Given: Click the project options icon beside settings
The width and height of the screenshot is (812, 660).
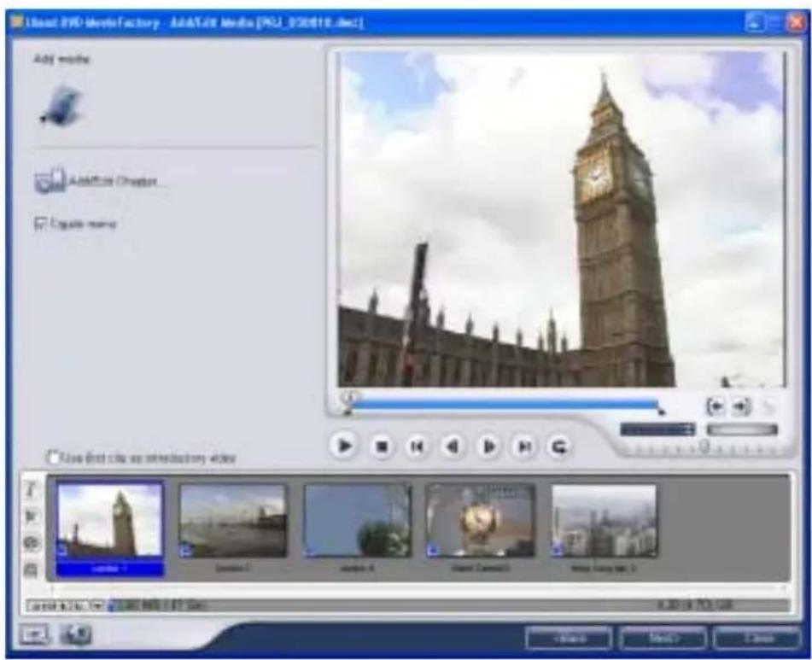Looking at the screenshot, I should point(76,634).
